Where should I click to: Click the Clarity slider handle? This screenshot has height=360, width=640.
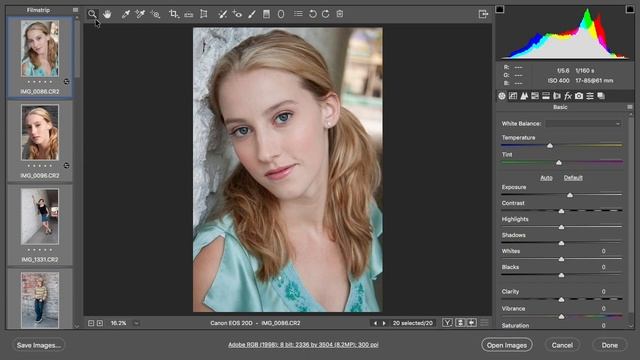(x=561, y=300)
